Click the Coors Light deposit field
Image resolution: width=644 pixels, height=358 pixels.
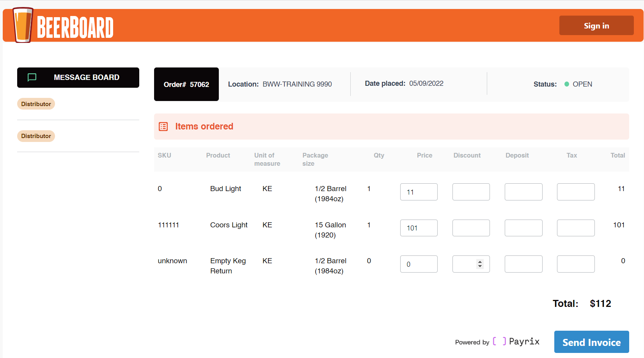pos(523,228)
